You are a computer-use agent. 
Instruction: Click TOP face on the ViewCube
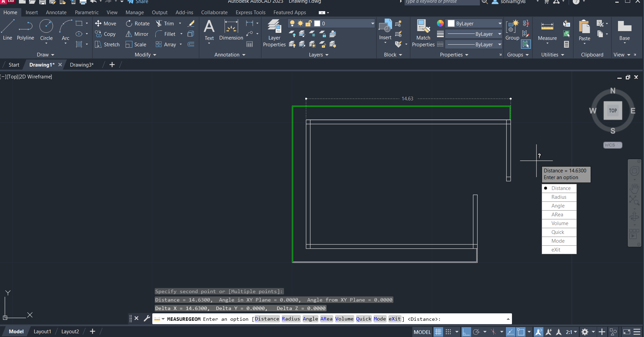612,111
